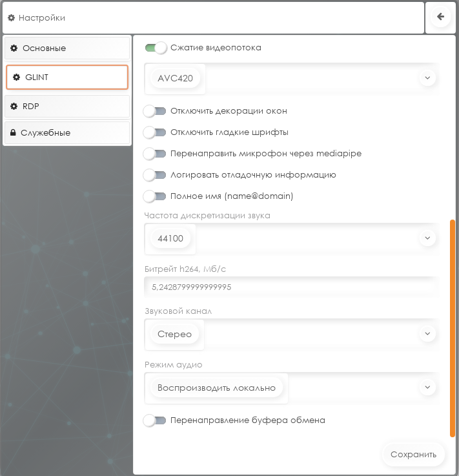Open the Служебные settings tab

pos(67,133)
